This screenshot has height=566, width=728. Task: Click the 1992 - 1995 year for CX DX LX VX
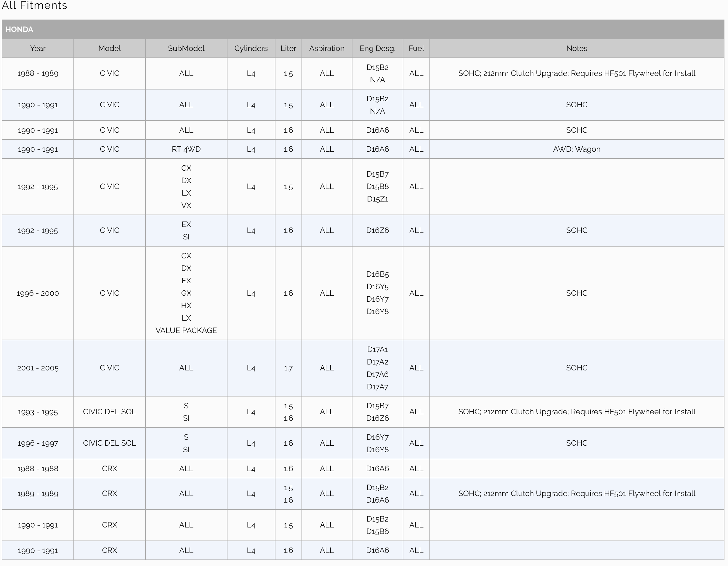point(38,187)
